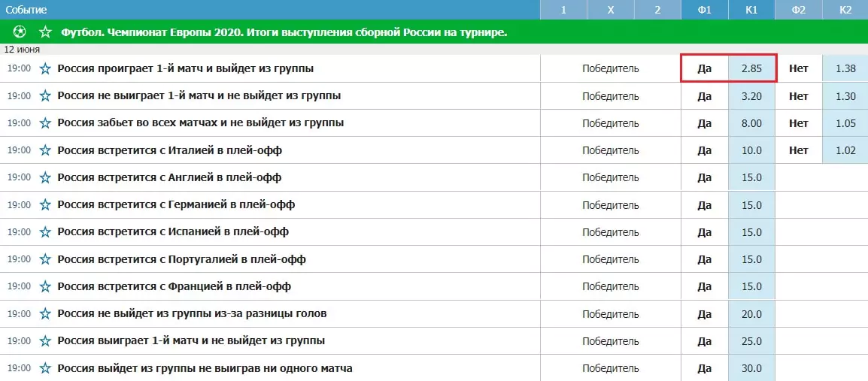Image resolution: width=868 pixels, height=381 pixels.
Task: Star the 'встретится с Францией' row
Action: tap(45, 286)
